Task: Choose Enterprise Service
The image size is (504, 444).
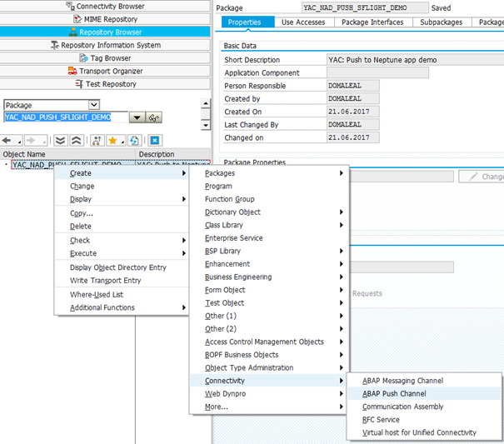Action: pos(269,238)
